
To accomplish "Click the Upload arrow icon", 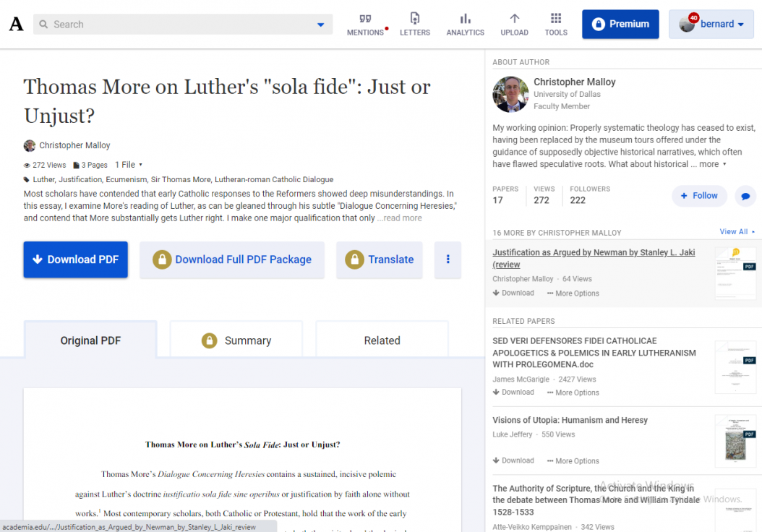I will (x=514, y=19).
